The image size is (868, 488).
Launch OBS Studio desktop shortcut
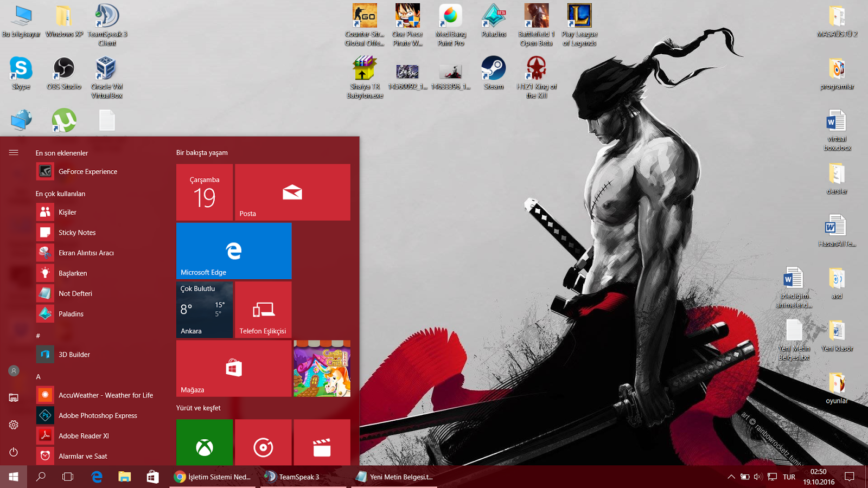pos(64,73)
